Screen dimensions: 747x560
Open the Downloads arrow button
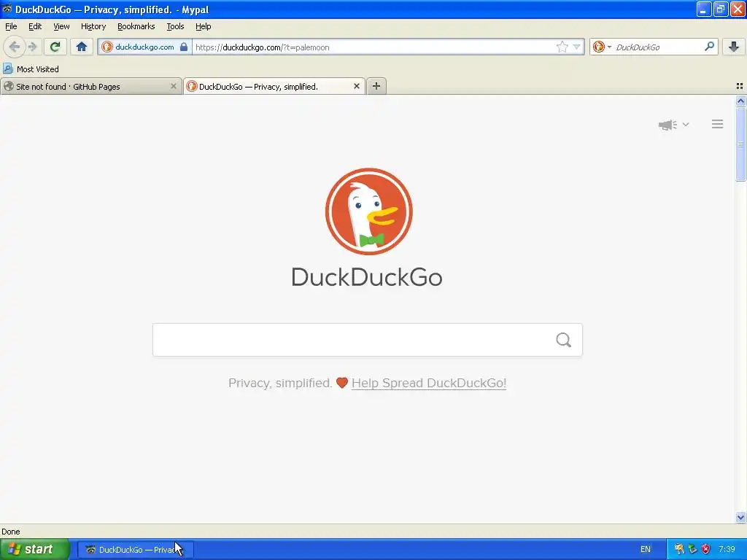734,47
